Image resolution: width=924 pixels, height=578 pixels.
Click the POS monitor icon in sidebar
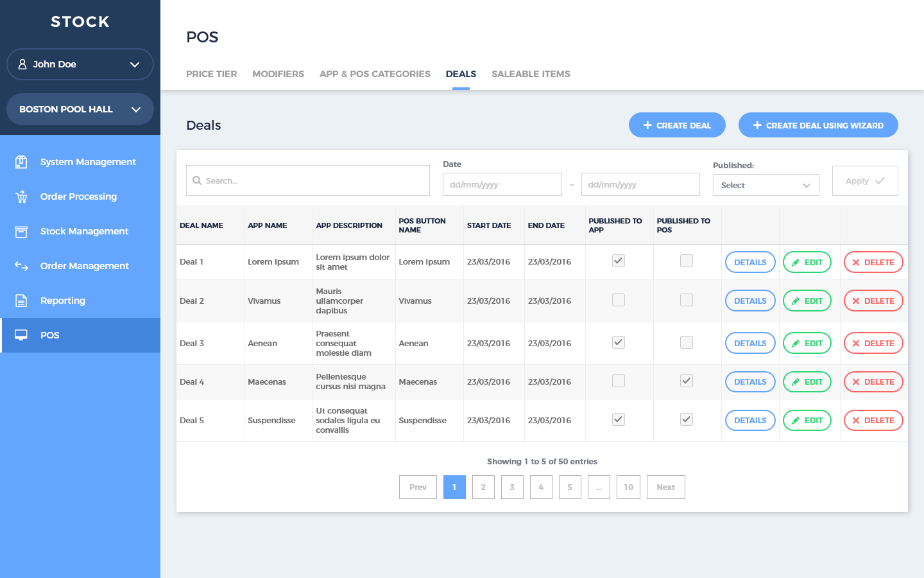(x=21, y=335)
